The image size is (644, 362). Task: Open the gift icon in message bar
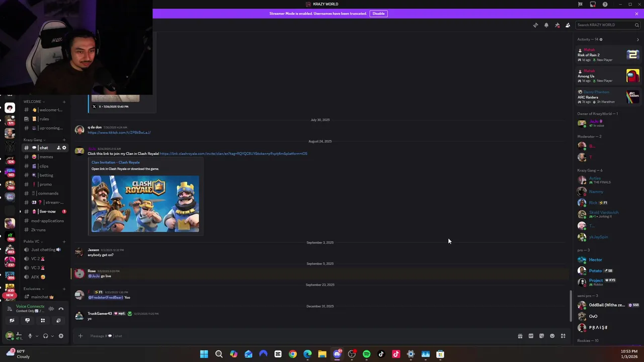(520, 336)
